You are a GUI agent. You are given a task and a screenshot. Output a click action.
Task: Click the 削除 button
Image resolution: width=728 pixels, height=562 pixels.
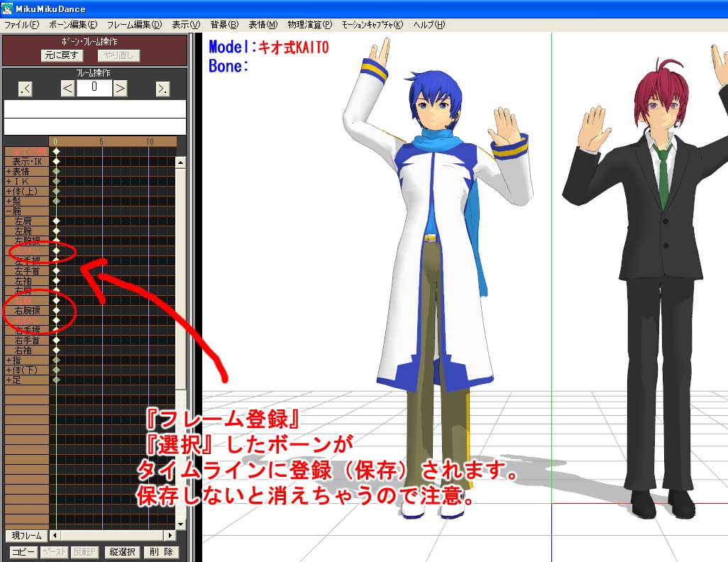tap(162, 552)
